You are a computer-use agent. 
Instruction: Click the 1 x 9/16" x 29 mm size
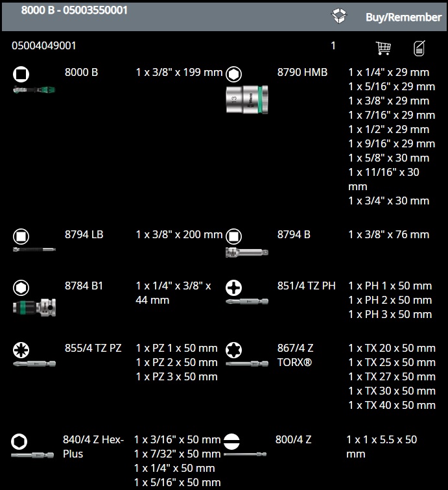pos(392,143)
